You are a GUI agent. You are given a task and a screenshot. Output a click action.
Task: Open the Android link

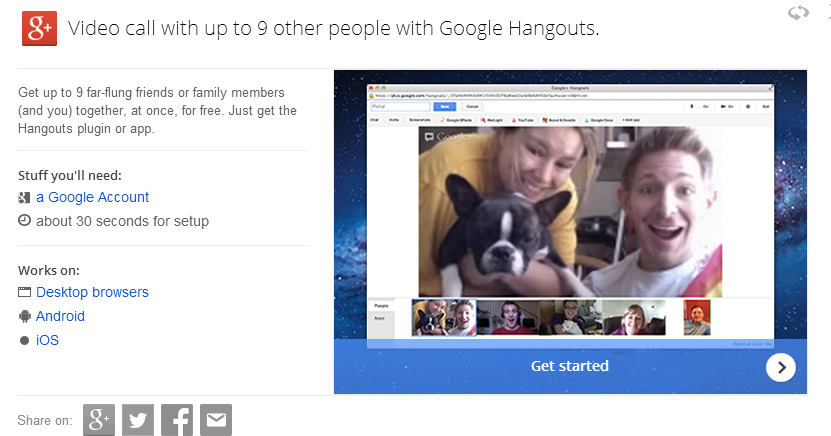click(x=60, y=316)
